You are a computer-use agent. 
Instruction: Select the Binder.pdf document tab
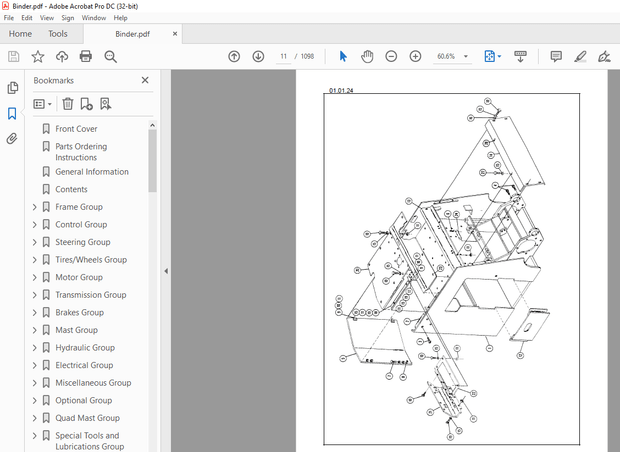point(132,34)
